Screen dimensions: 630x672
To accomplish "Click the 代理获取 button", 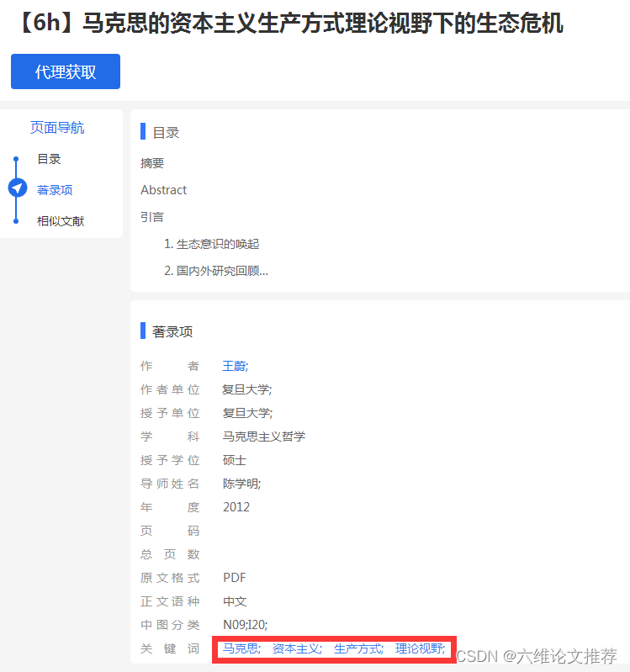I will (x=66, y=71).
